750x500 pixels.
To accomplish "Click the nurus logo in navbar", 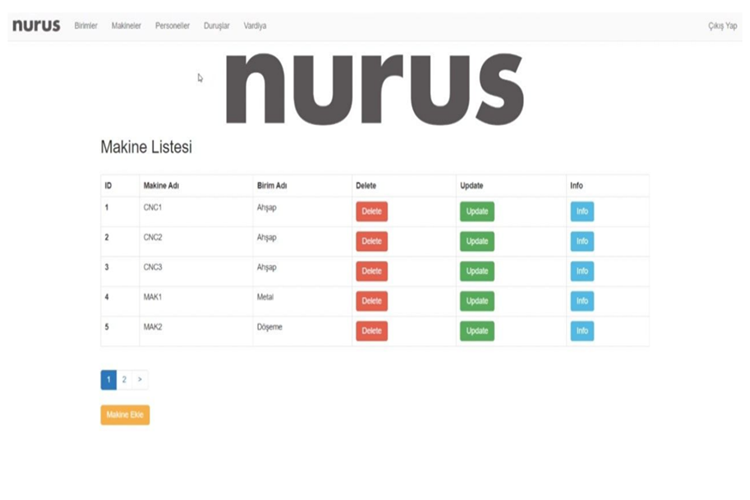I will click(36, 25).
